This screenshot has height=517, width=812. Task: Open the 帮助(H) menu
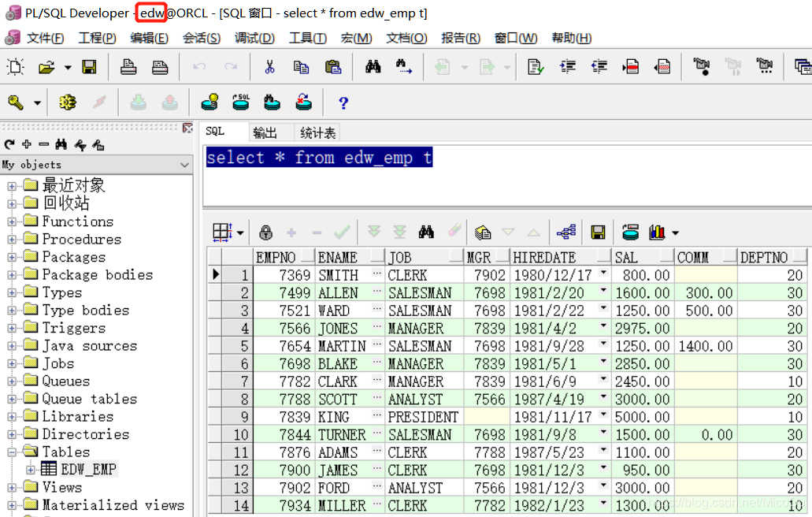(572, 39)
